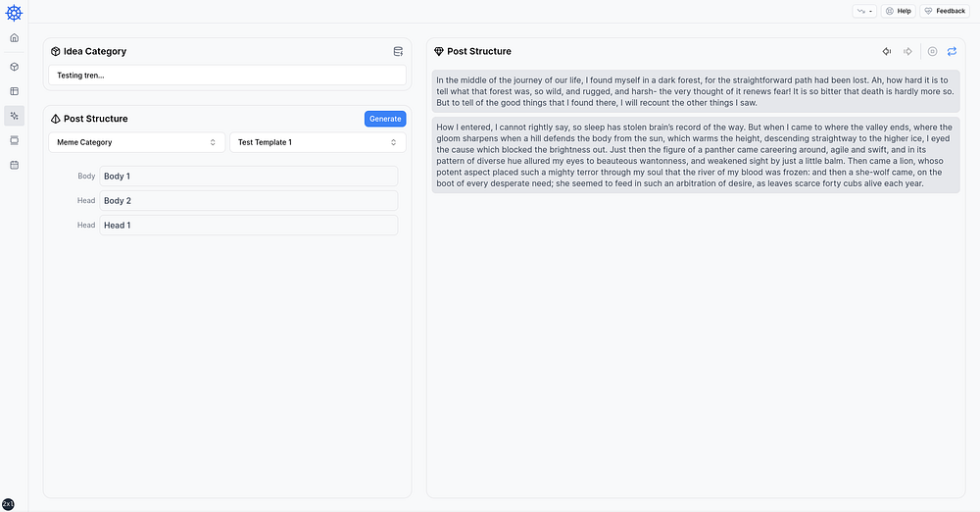Viewport: 980px width, 512px height.
Task: Open the Meme Category dropdown
Action: tap(137, 142)
